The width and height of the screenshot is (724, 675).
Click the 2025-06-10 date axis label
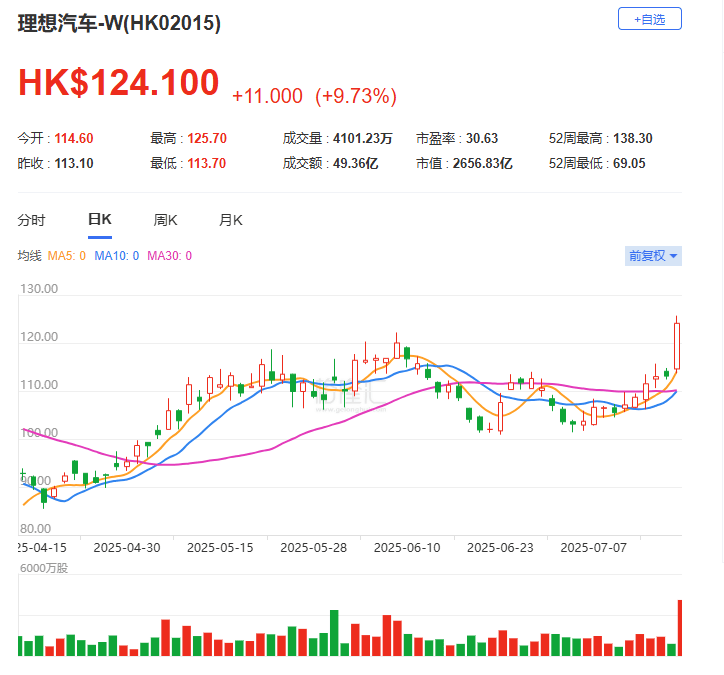[x=407, y=548]
